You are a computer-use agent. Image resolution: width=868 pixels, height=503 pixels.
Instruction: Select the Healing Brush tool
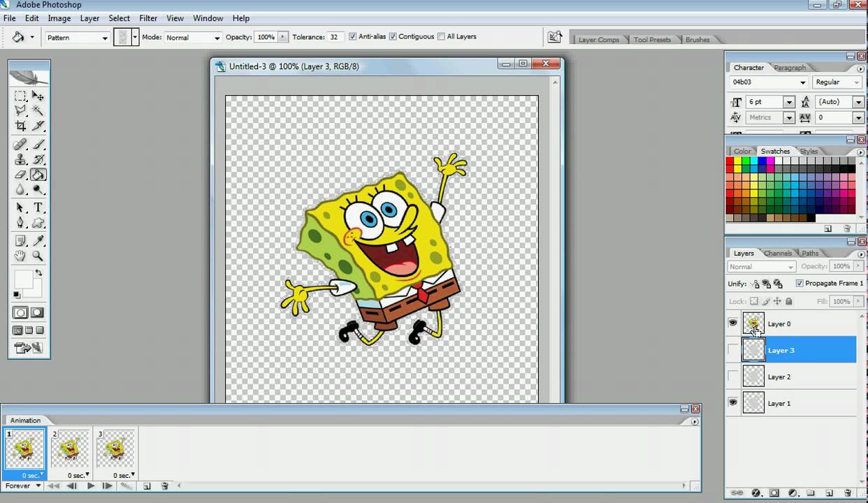[x=20, y=145]
